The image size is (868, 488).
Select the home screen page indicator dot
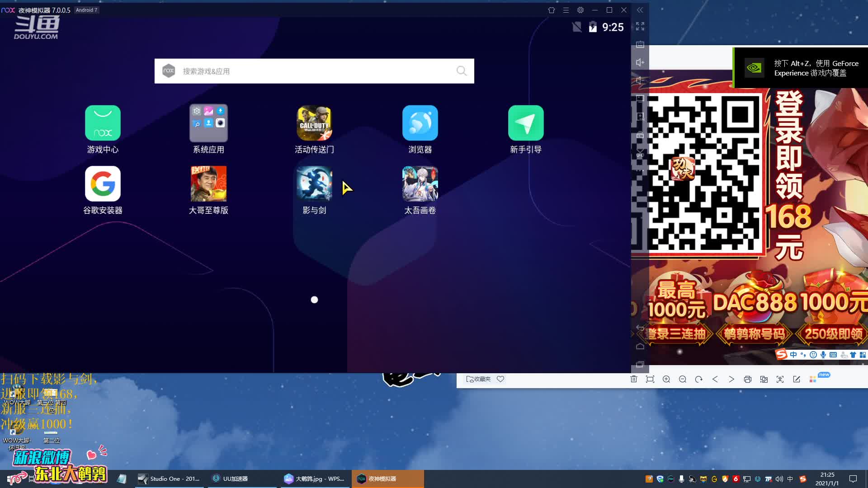pyautogui.click(x=314, y=300)
